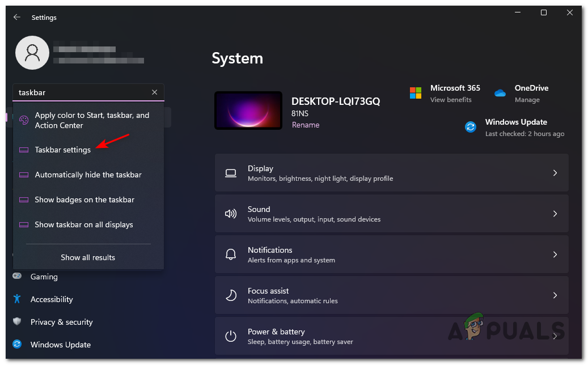Click the Microsoft 365 logo icon
Image resolution: width=588 pixels, height=365 pixels.
[416, 93]
